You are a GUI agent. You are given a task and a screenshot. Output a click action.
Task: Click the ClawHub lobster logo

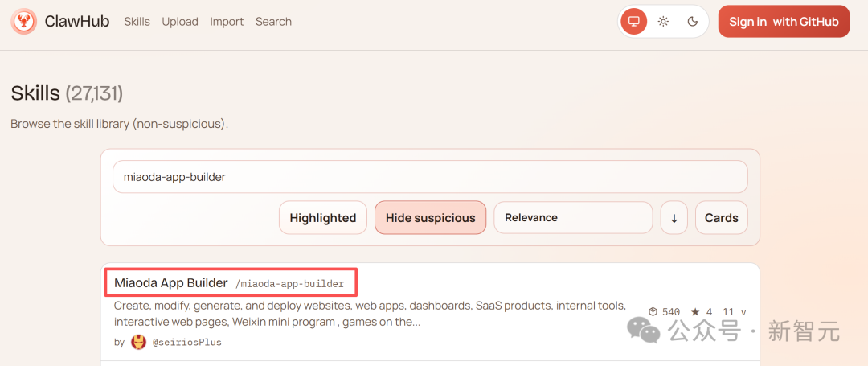click(x=24, y=22)
